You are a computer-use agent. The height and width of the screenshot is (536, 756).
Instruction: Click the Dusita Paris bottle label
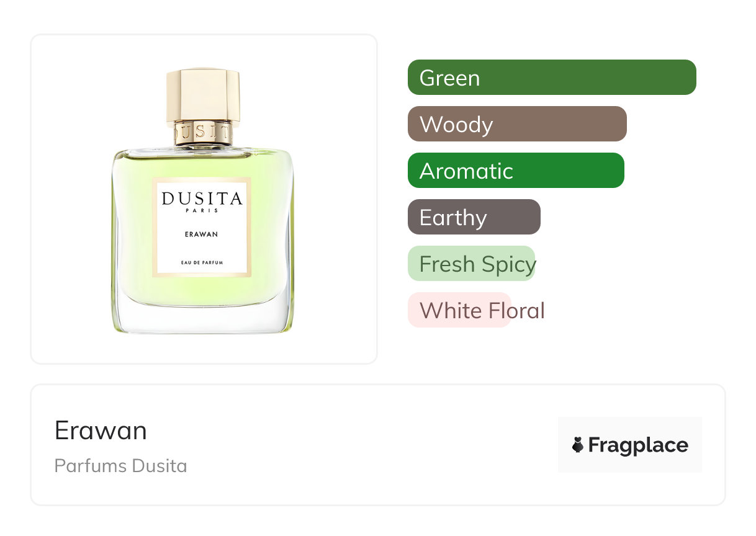coord(202,227)
